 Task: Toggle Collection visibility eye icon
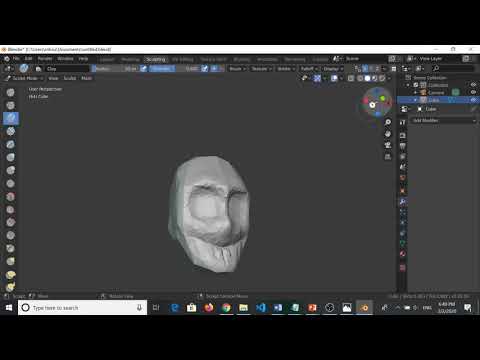click(473, 85)
